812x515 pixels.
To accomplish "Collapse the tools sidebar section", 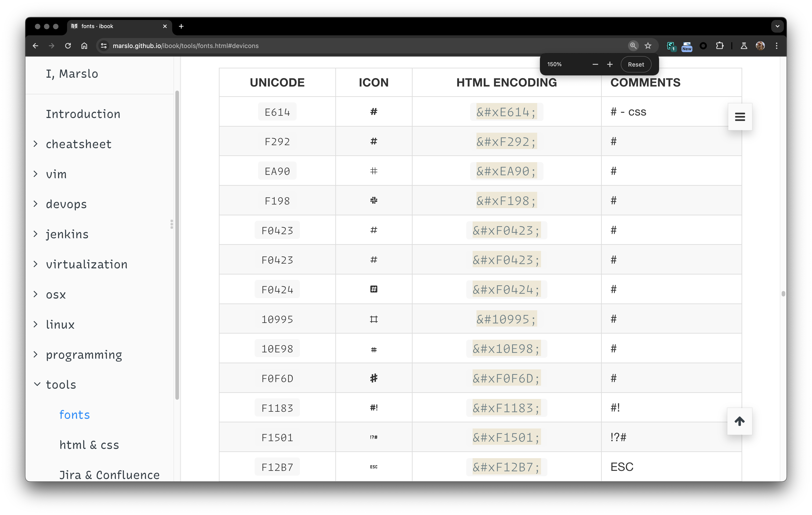I will [37, 384].
